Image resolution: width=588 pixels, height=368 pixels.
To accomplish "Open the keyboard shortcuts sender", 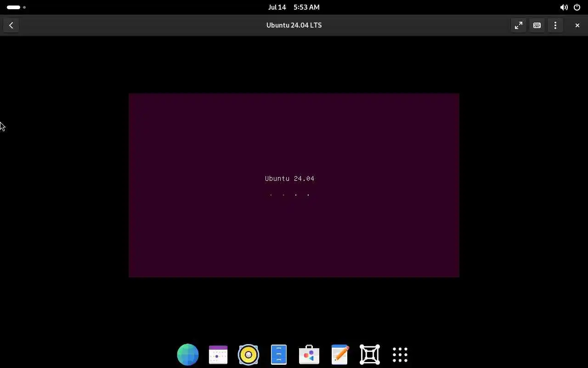I will click(x=537, y=25).
